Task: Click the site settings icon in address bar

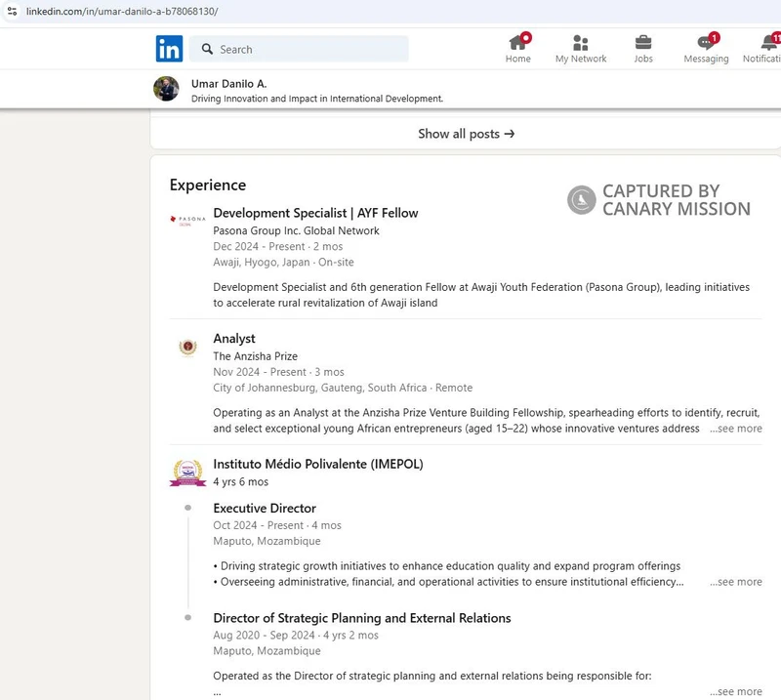Action: tap(12, 11)
